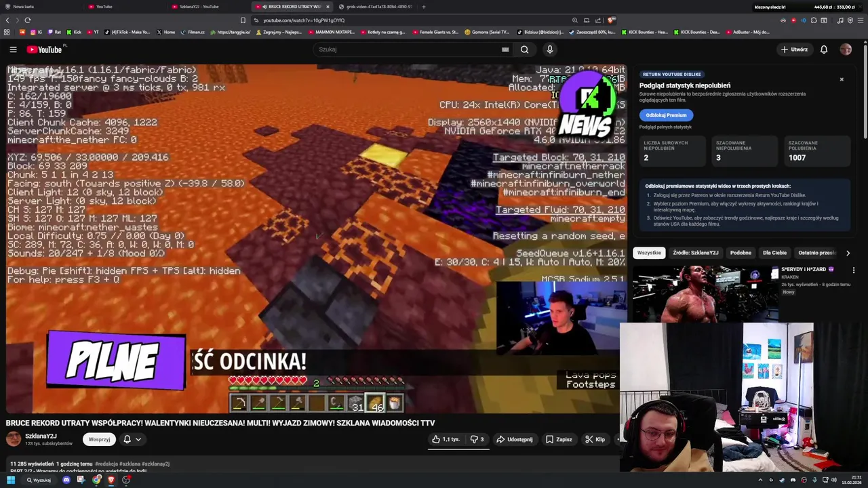Viewport: 868px width, 488px height.
Task: Open the volume speaker tray icon
Action: (833, 480)
